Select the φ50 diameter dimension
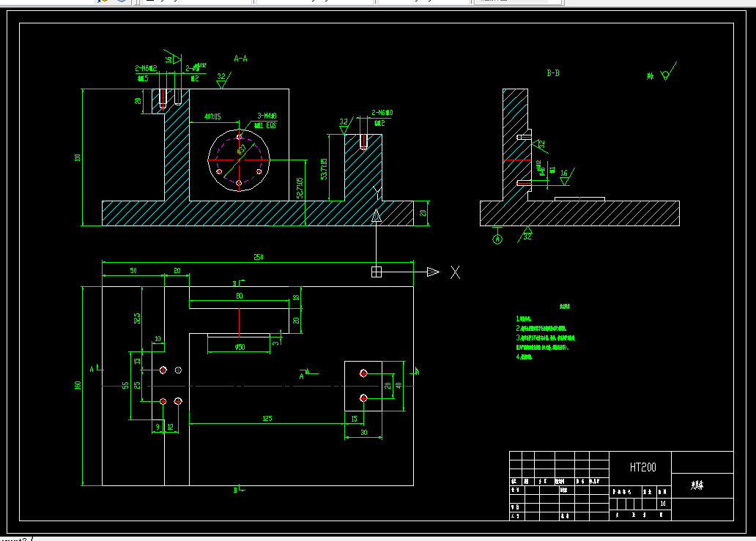This screenshot has height=541, width=756. [x=240, y=347]
